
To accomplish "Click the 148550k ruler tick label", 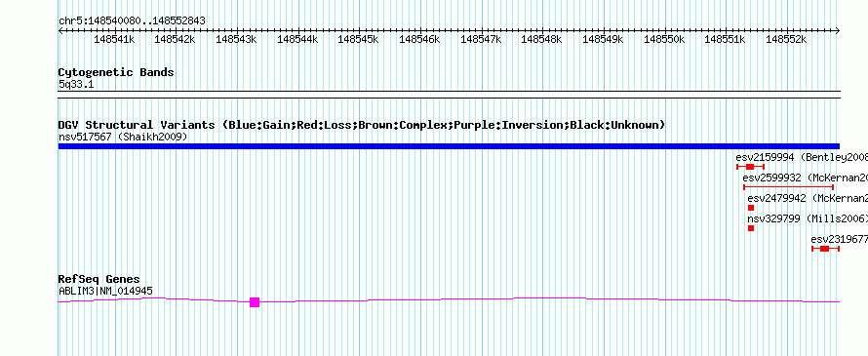I will 664,39.
